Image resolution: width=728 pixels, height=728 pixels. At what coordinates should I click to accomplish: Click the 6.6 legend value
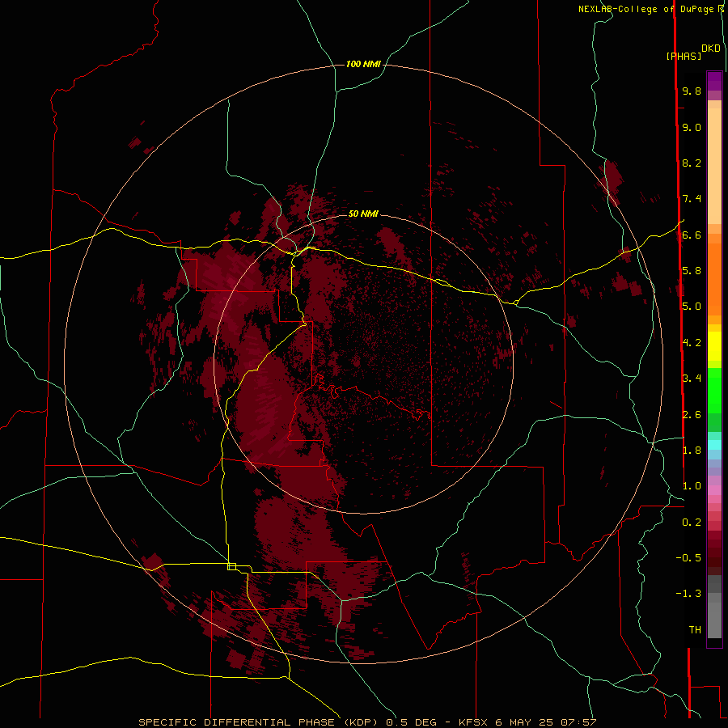coord(692,235)
